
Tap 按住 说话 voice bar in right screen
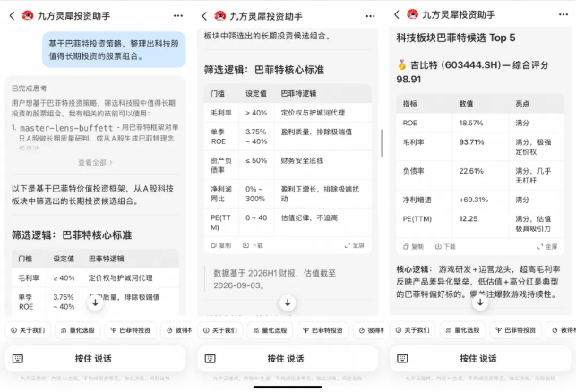click(x=480, y=359)
